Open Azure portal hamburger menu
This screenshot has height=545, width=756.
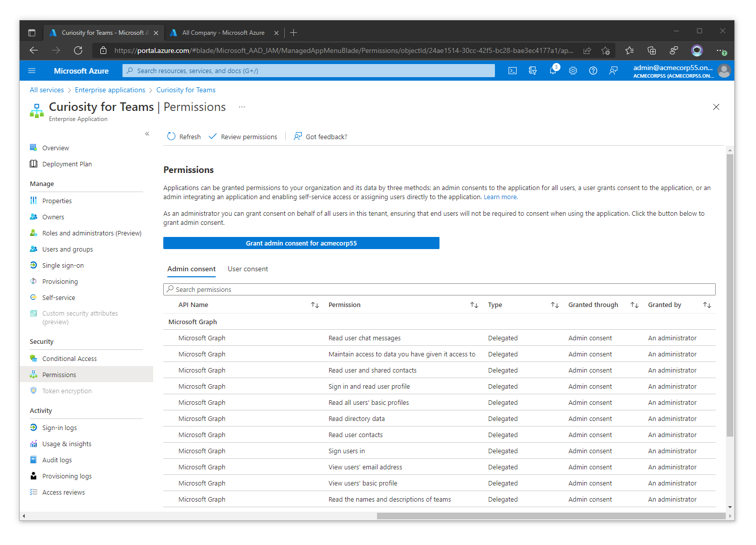click(x=32, y=71)
